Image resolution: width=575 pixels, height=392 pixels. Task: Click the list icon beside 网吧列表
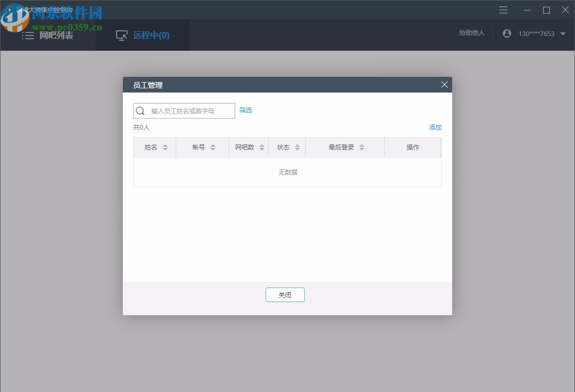28,35
